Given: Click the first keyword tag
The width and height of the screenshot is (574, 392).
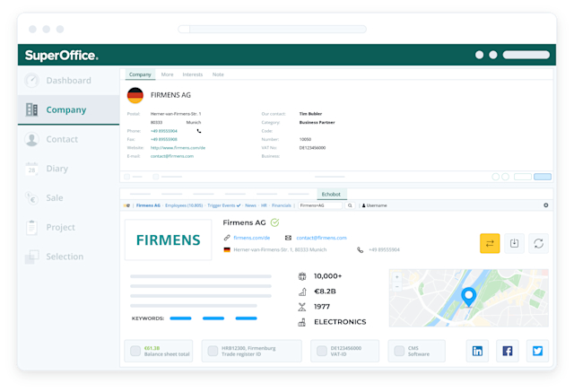Looking at the screenshot, I should click(x=180, y=318).
